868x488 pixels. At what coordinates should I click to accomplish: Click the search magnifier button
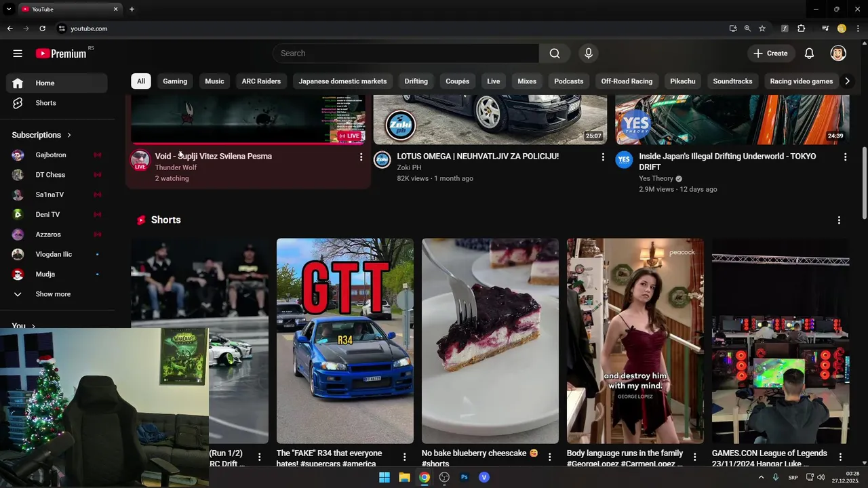tap(555, 54)
